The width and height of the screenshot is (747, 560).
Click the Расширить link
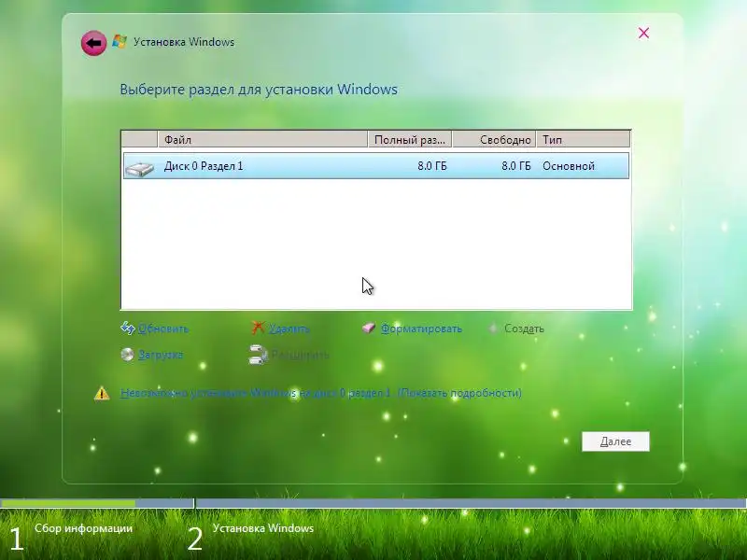(x=300, y=355)
